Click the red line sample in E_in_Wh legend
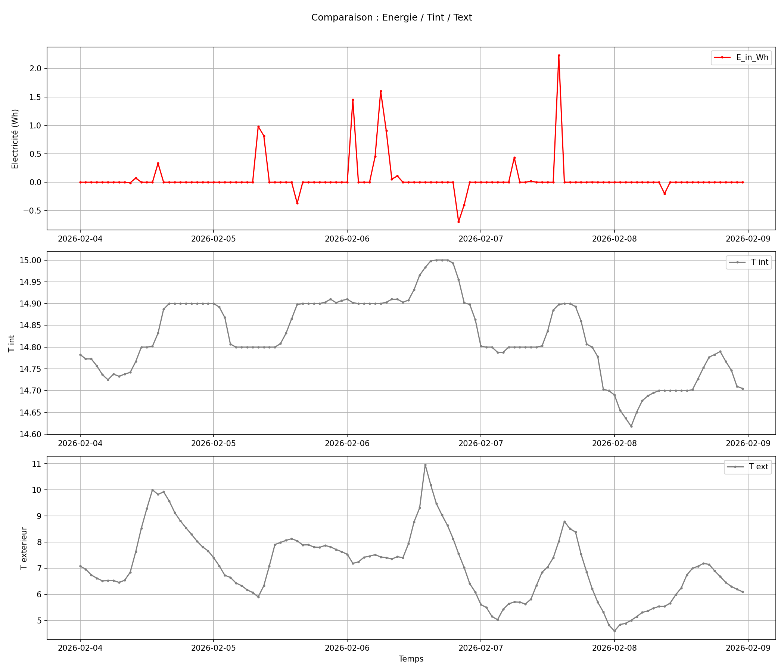 coord(722,57)
